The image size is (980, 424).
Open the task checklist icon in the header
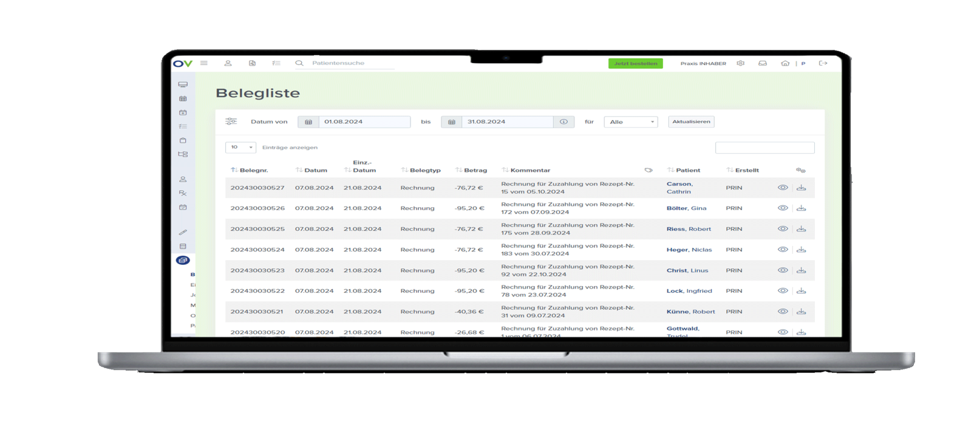tap(276, 63)
